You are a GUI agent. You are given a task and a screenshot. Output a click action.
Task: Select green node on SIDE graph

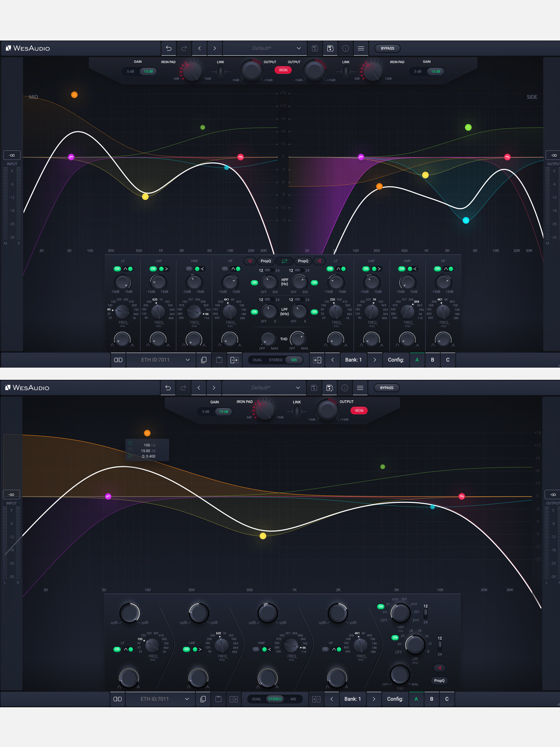tap(468, 127)
